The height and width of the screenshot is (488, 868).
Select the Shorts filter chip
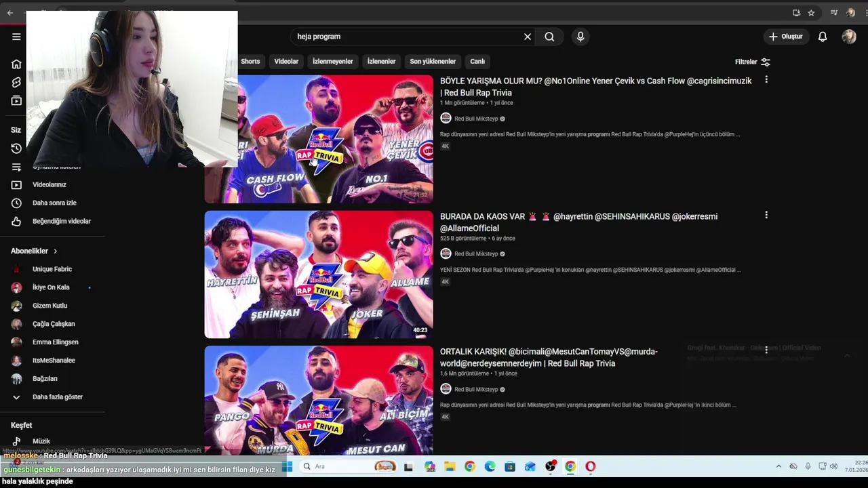click(250, 61)
